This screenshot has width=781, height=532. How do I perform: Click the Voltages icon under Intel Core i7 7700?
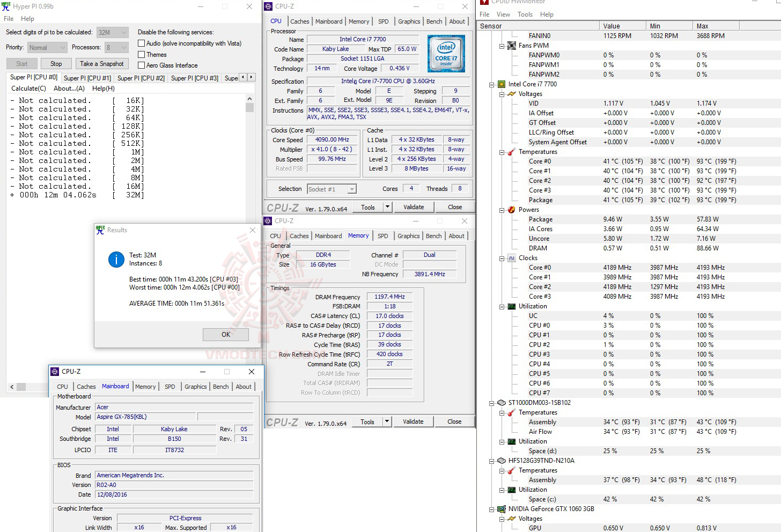pyautogui.click(x=511, y=94)
